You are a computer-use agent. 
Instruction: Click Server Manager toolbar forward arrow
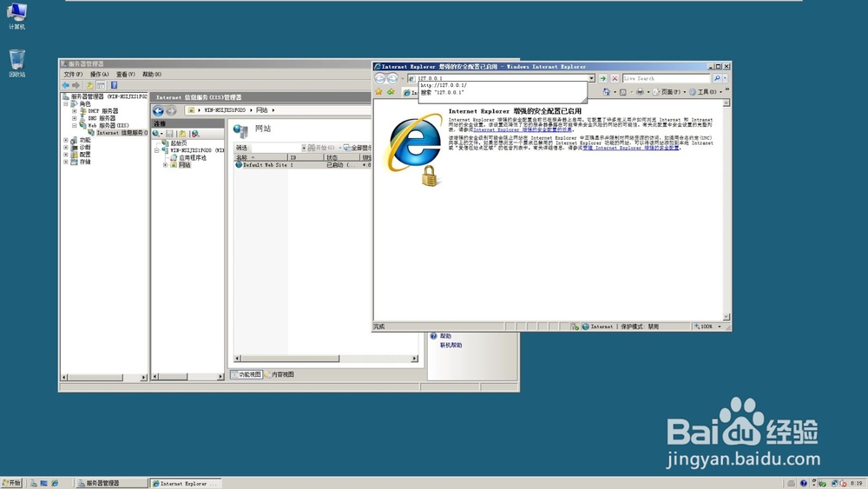tap(76, 85)
